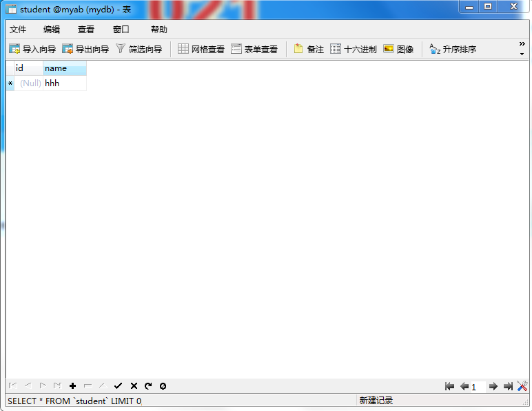Go to first record

[13, 386]
